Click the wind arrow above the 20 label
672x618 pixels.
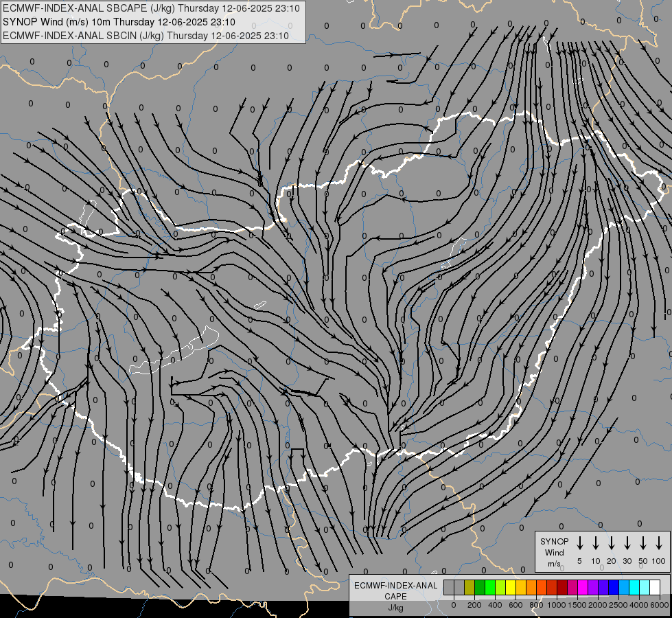[611, 543]
